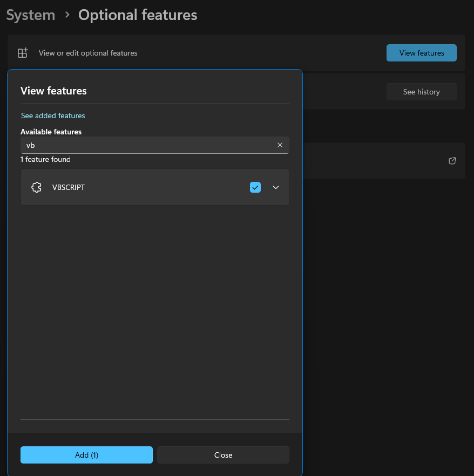Image resolution: width=474 pixels, height=476 pixels.
Task: Follow the See added features link
Action: [53, 115]
